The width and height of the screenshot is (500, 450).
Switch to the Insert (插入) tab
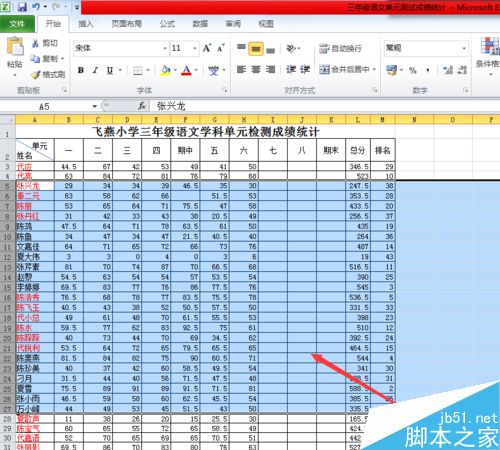pyautogui.click(x=85, y=24)
